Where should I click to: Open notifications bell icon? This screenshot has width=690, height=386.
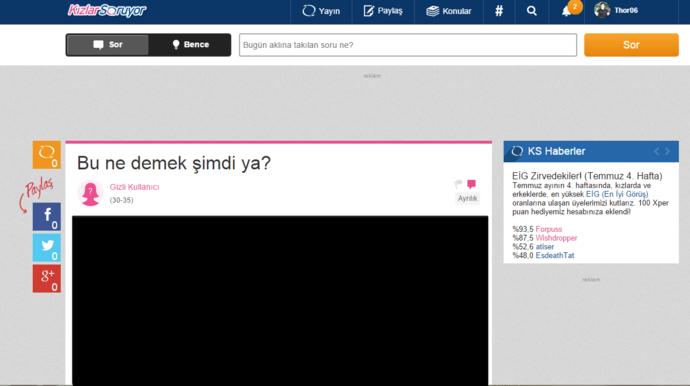coord(566,11)
